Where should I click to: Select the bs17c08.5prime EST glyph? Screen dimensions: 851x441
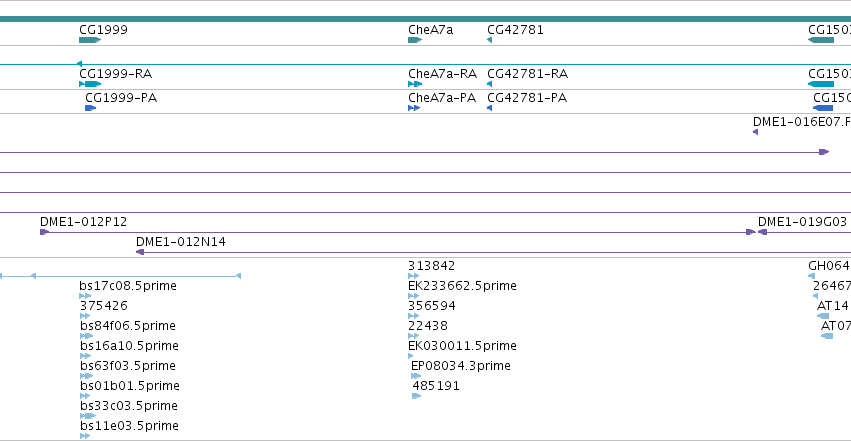tap(85, 296)
